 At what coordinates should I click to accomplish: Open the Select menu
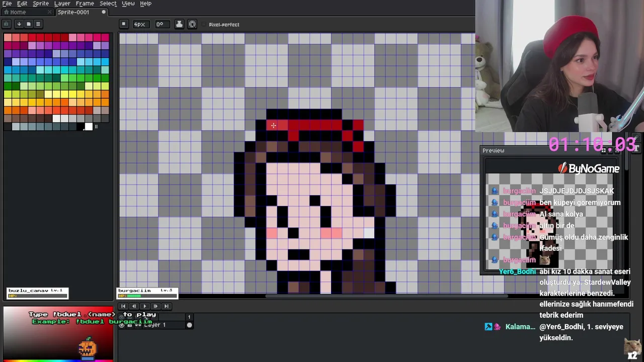click(x=108, y=4)
